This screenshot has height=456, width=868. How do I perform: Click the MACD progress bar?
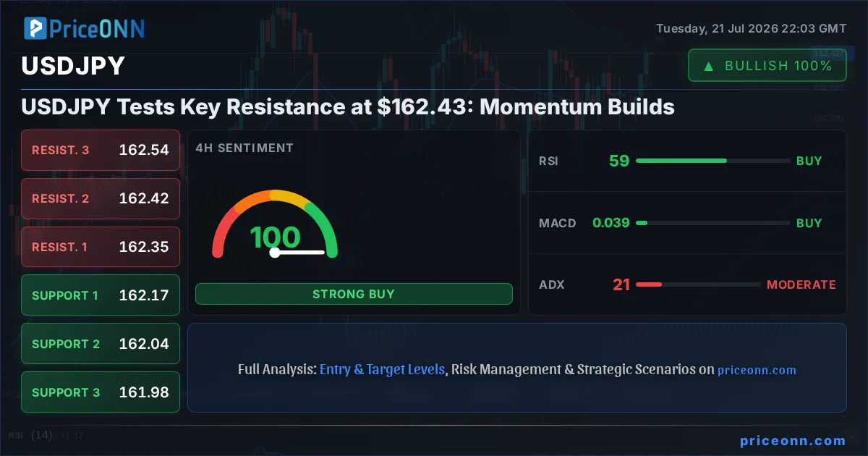[712, 223]
